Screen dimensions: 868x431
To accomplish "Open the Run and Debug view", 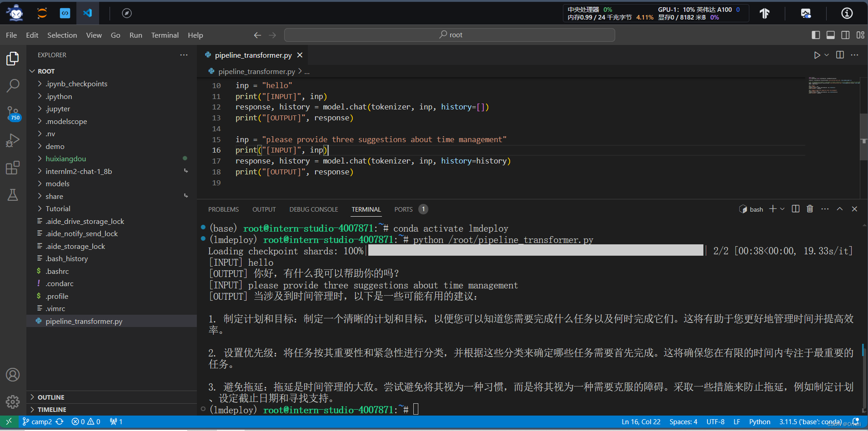I will (x=13, y=140).
